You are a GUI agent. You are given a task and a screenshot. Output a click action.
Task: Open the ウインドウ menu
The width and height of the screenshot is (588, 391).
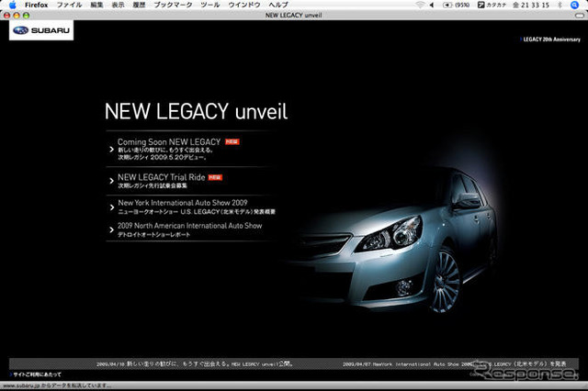click(x=244, y=5)
